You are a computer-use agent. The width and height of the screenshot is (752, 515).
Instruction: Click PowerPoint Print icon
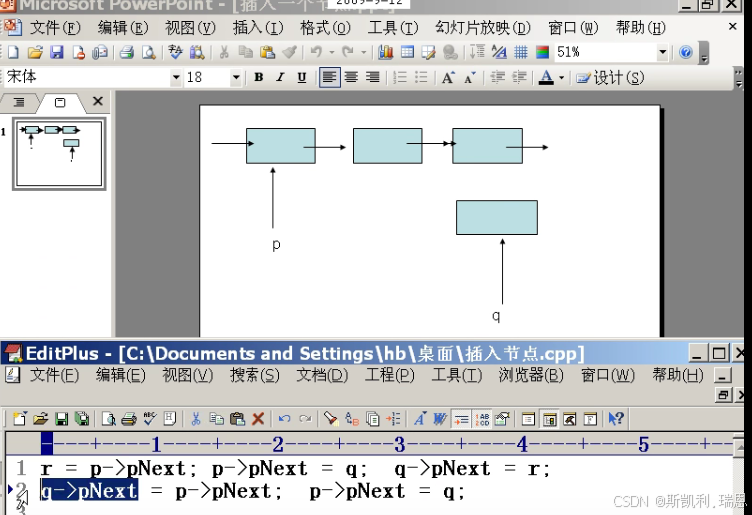pos(127,52)
